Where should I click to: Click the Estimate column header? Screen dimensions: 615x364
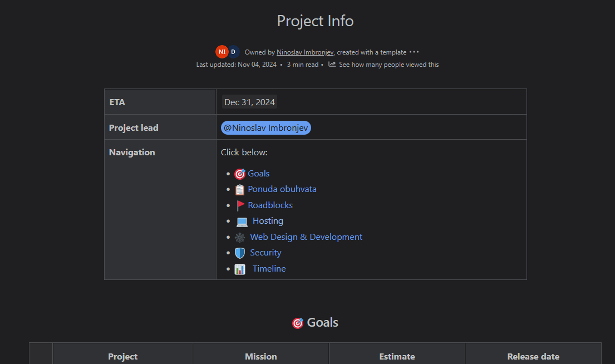click(x=397, y=357)
